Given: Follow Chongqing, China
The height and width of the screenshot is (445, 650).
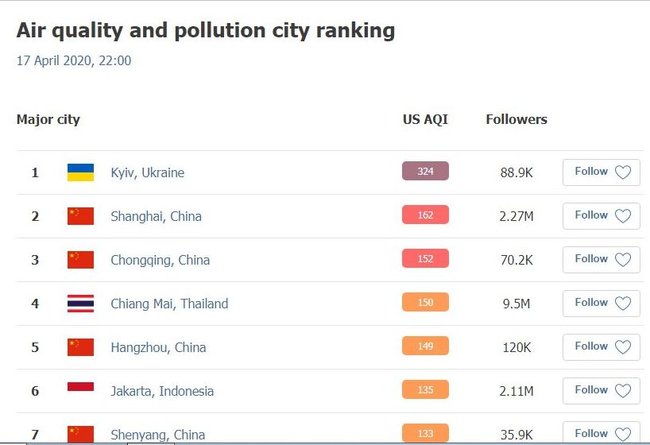Looking at the screenshot, I should (x=601, y=260).
